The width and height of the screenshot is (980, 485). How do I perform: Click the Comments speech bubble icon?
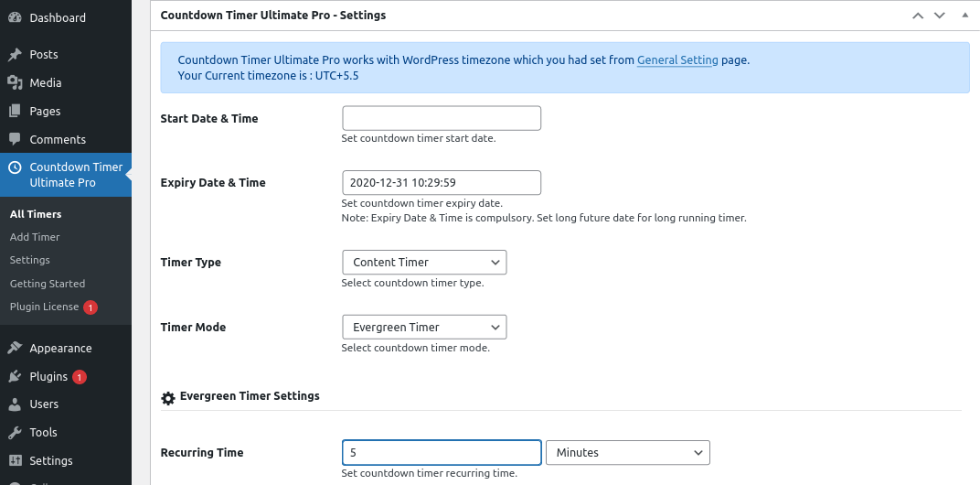15,139
